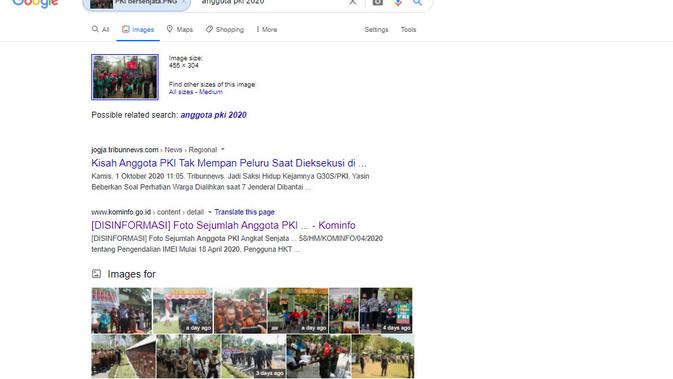Open top-row thumbnail labeled '4 days ago'
The height and width of the screenshot is (379, 673).
coord(386,311)
